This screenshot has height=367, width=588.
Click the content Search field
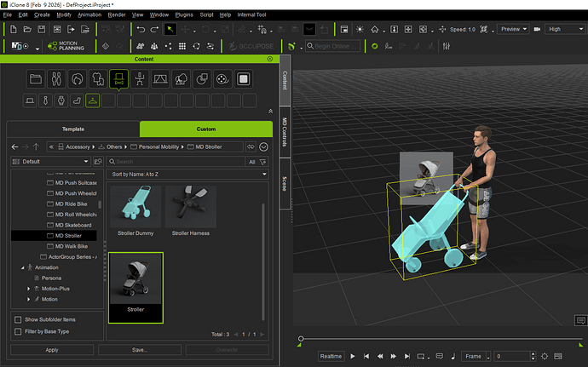coord(176,162)
